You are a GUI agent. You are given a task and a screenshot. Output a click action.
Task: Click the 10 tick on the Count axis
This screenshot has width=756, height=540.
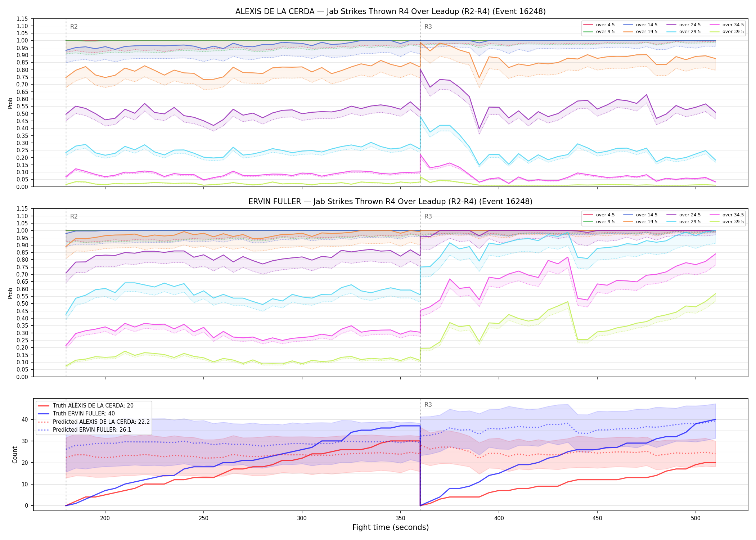tap(25, 484)
